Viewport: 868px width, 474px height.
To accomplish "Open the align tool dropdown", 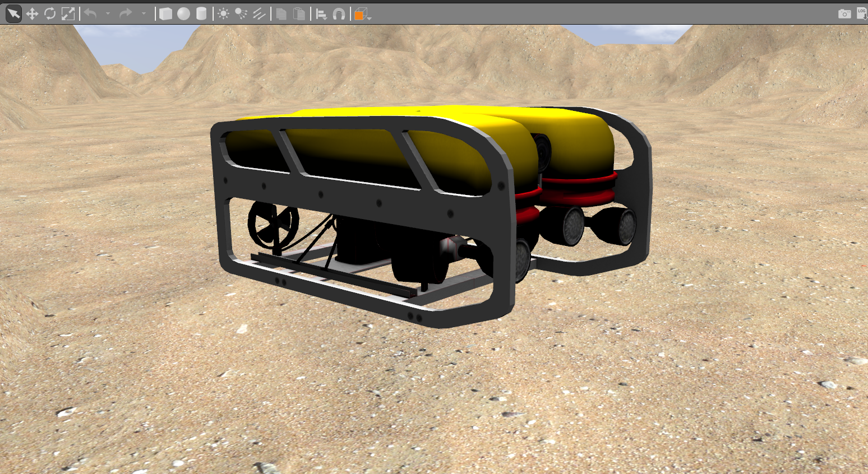I will pyautogui.click(x=321, y=14).
